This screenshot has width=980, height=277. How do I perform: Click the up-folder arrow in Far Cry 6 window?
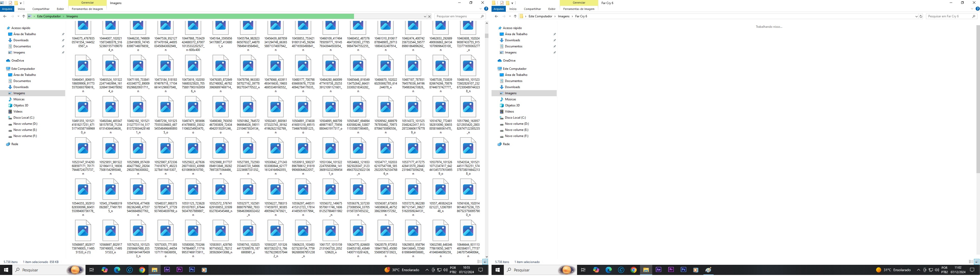tap(515, 16)
